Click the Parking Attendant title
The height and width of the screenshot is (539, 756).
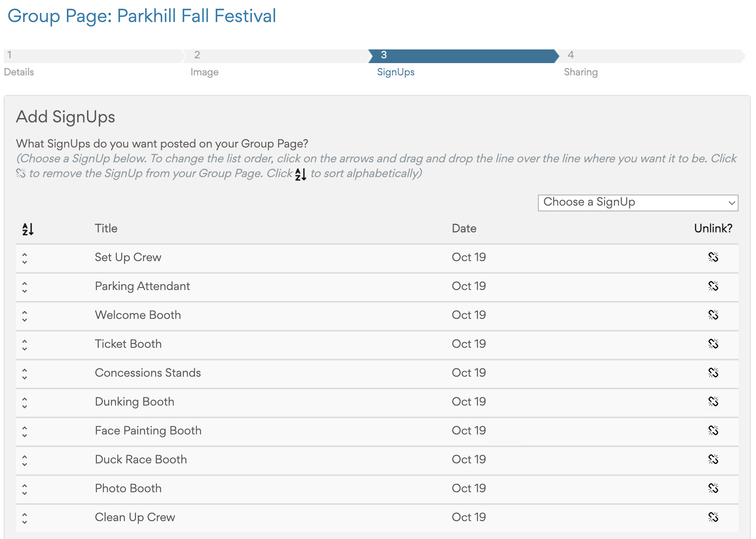coord(142,286)
